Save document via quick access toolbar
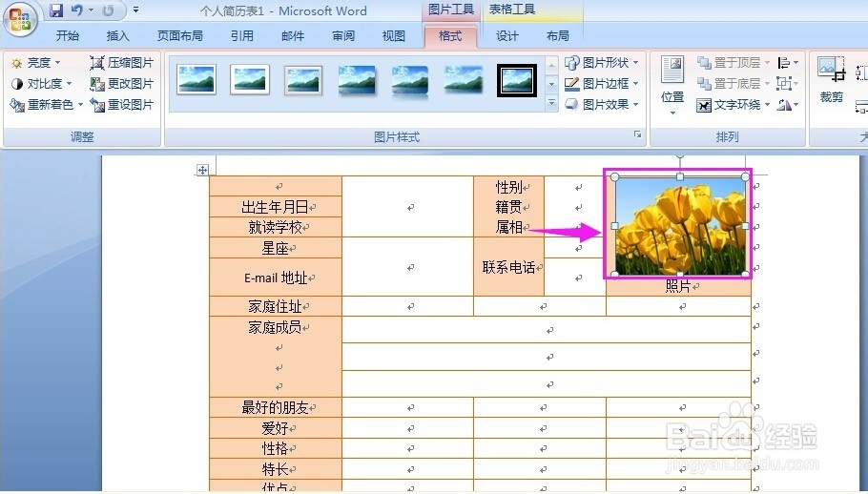The image size is (868, 494). [56, 10]
